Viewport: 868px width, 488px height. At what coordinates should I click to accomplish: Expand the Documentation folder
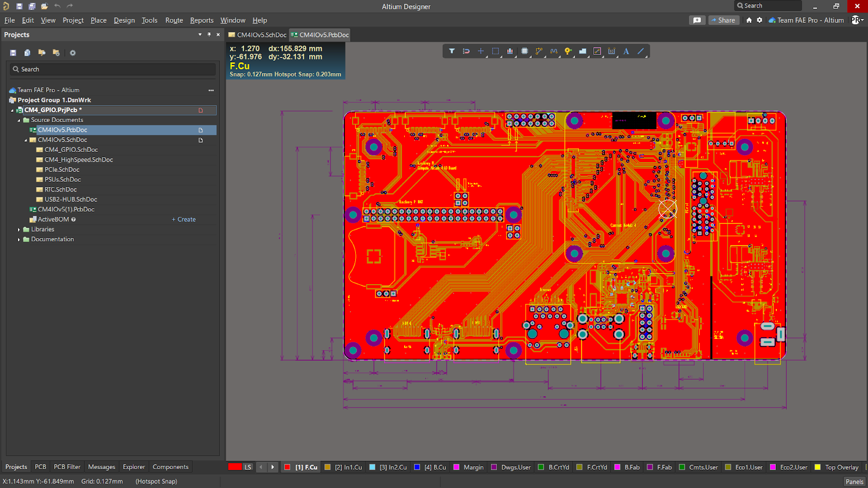click(x=19, y=240)
